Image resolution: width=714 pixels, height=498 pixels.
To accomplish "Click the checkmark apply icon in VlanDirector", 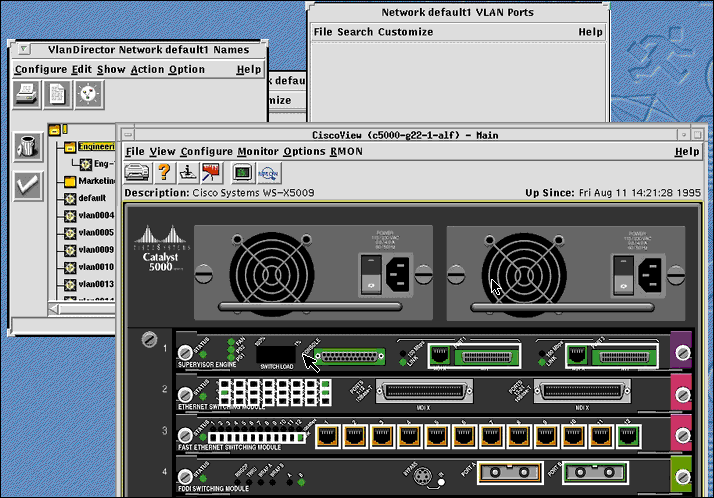I will pyautogui.click(x=28, y=186).
